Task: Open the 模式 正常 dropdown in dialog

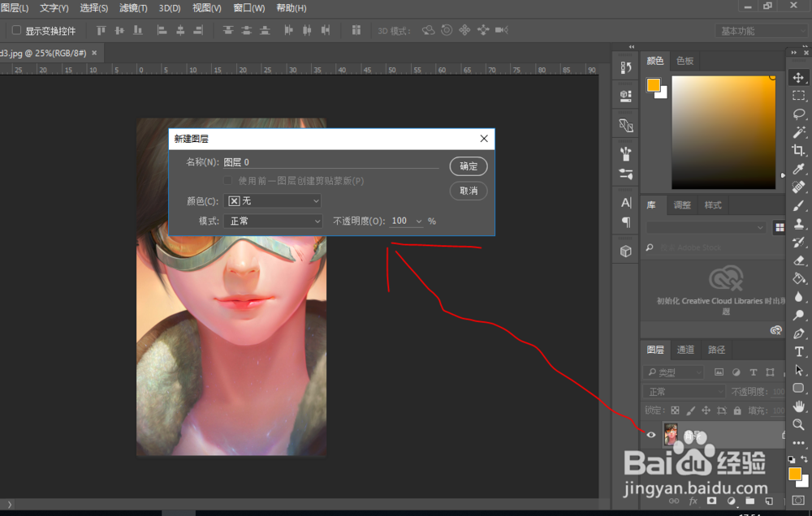Action: tap(274, 221)
